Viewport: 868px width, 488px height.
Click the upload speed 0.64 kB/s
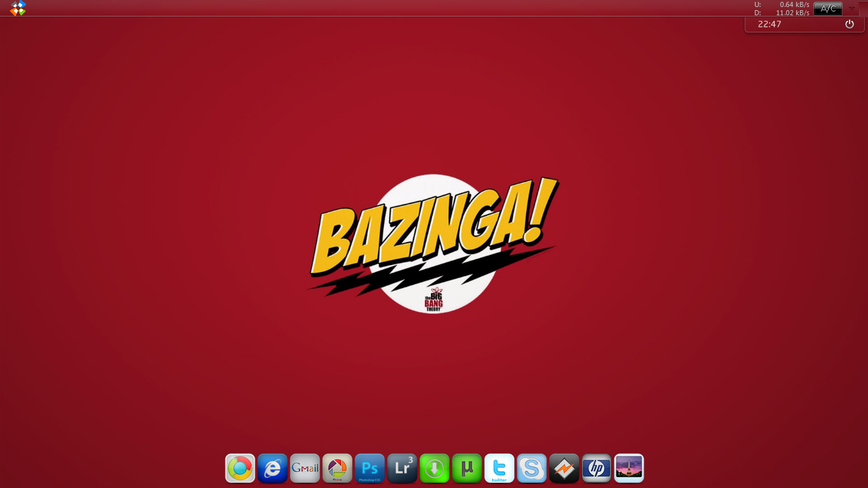click(794, 4)
